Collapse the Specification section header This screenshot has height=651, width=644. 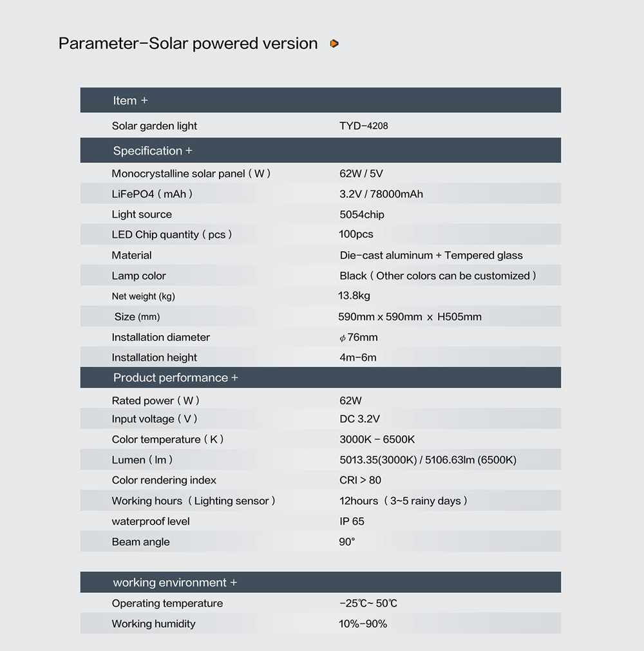(x=153, y=151)
